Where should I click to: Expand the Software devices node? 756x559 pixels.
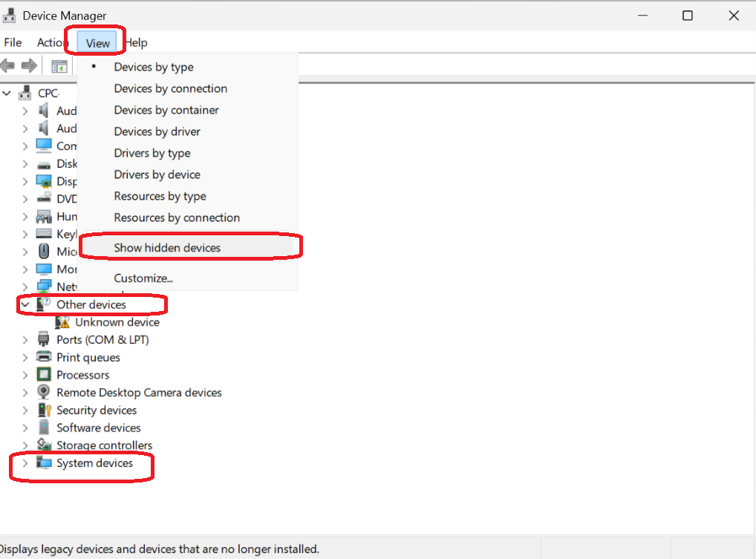tap(25, 428)
